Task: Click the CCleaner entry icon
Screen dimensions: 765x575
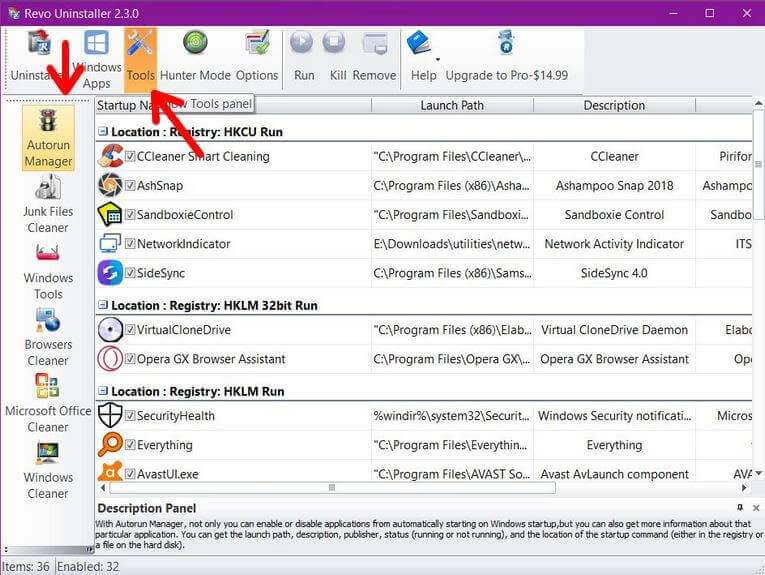Action: 110,157
